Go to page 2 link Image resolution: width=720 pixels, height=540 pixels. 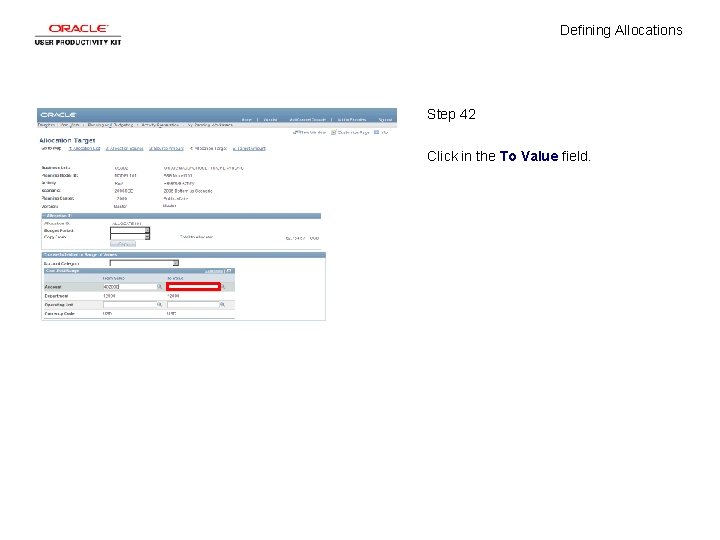124,148
